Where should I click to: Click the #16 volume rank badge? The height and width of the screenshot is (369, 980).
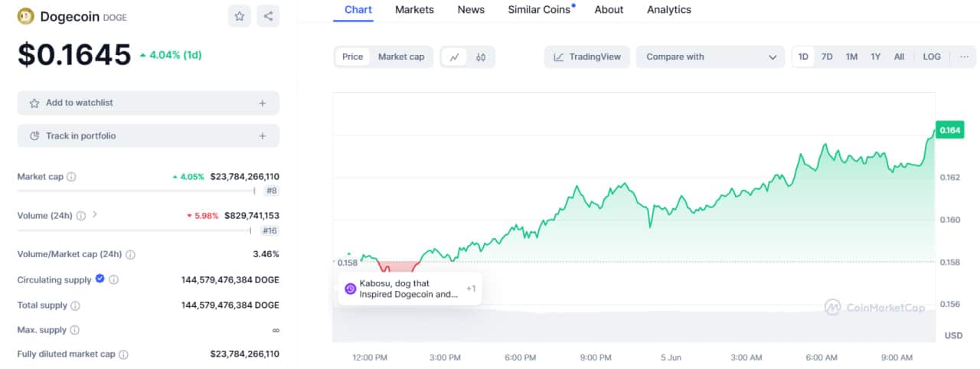point(269,230)
